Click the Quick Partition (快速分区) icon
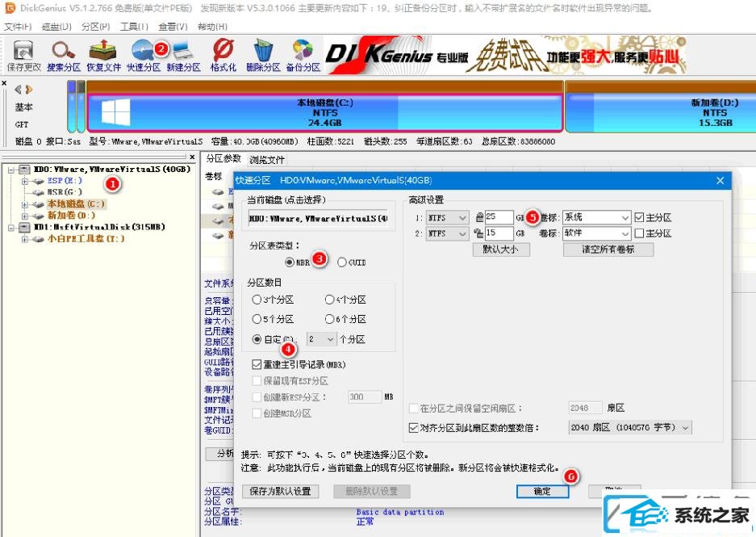 click(x=143, y=55)
